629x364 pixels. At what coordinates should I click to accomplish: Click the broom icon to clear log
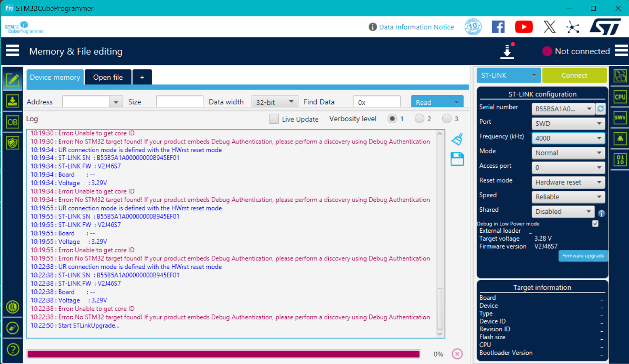click(457, 139)
